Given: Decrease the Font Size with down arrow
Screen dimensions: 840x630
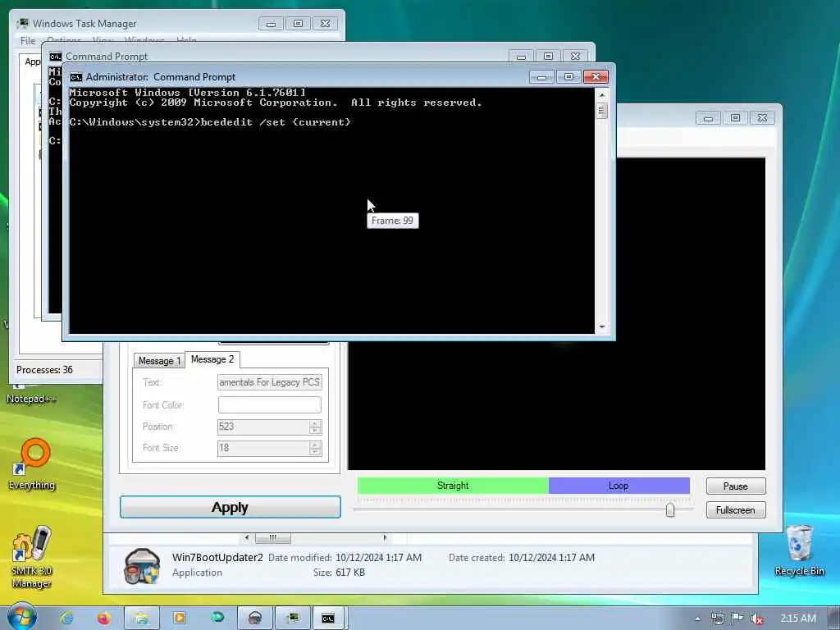Looking at the screenshot, I should [315, 452].
